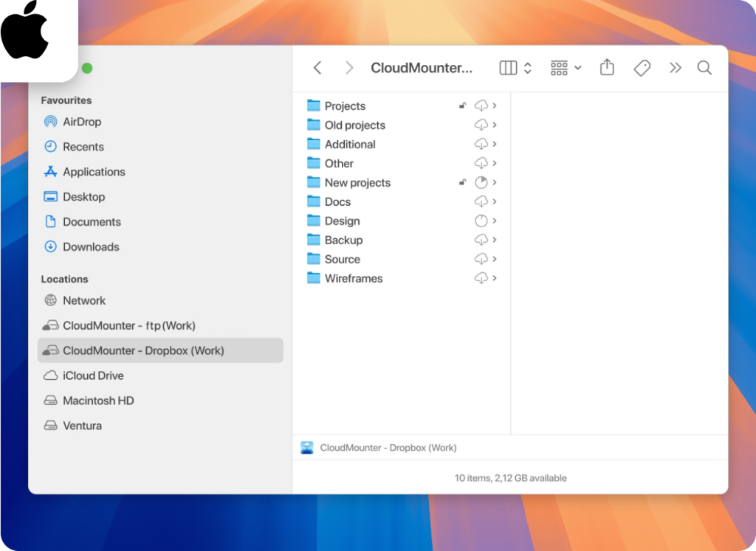Open the column view switcher dropdown

pyautogui.click(x=515, y=68)
